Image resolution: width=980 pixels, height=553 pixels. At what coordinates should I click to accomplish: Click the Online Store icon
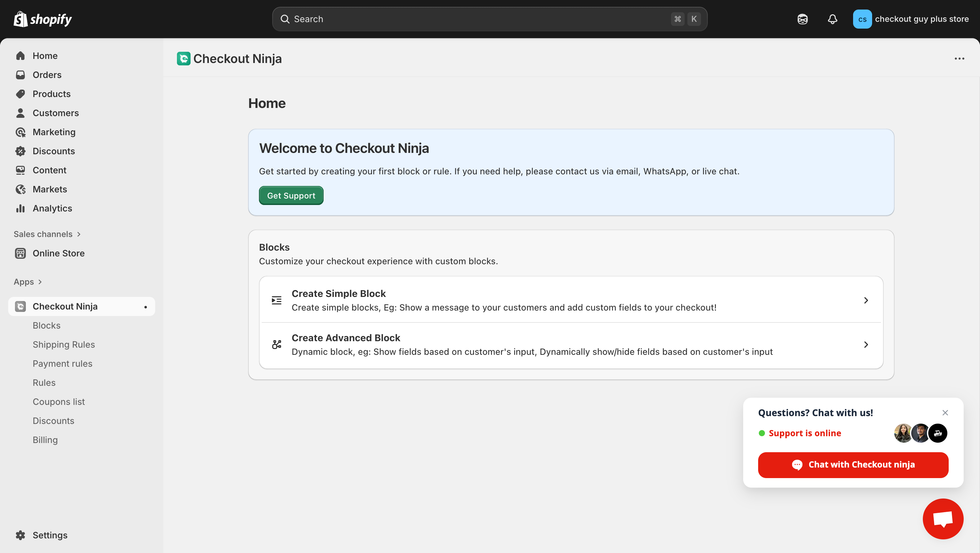point(20,253)
